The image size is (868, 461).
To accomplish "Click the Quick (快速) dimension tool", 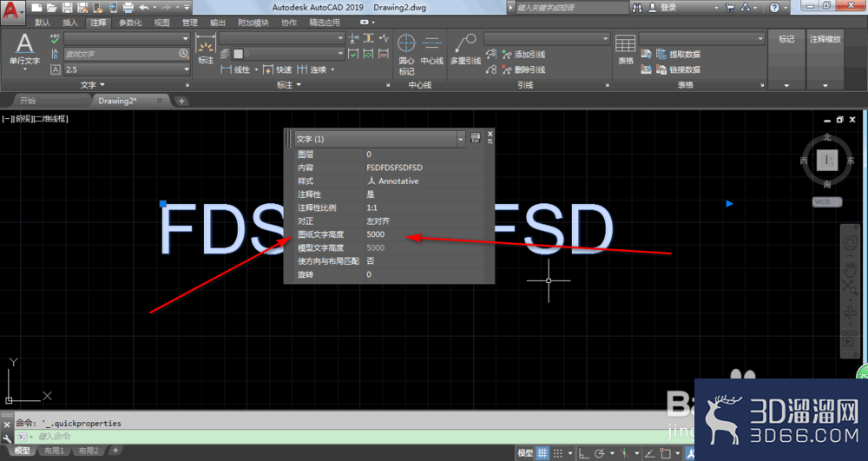I will pos(278,69).
